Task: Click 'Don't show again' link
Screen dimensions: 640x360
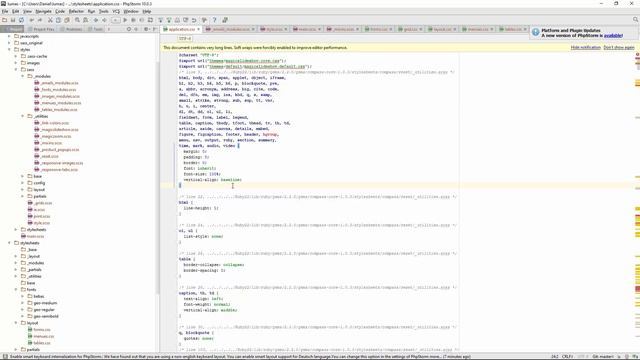Action: pyautogui.click(x=619, y=48)
